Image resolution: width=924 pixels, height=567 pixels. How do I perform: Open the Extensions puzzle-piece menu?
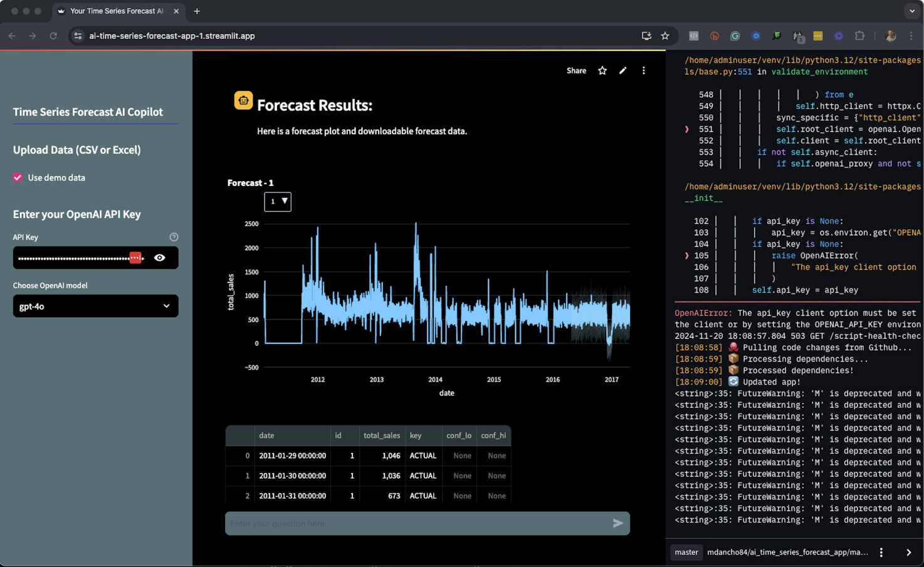coord(859,36)
